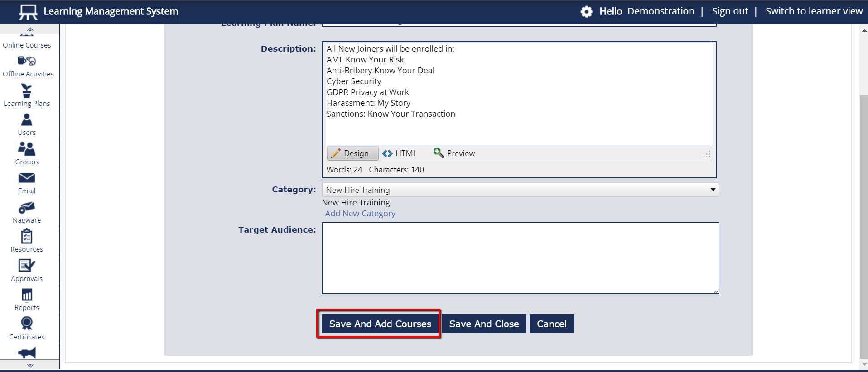
Task: Click the Sign out link
Action: [729, 11]
